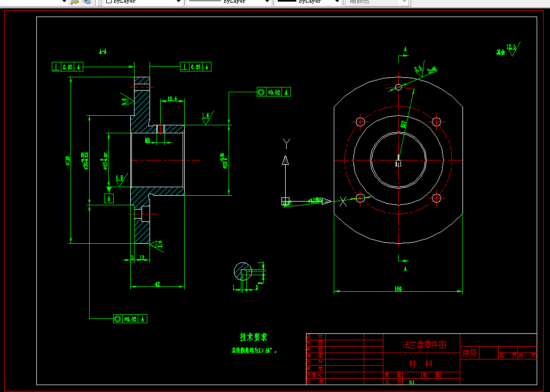Select the upper-right bolt hole
Image resolution: width=550 pixels, height=392 pixels.
tap(436, 122)
